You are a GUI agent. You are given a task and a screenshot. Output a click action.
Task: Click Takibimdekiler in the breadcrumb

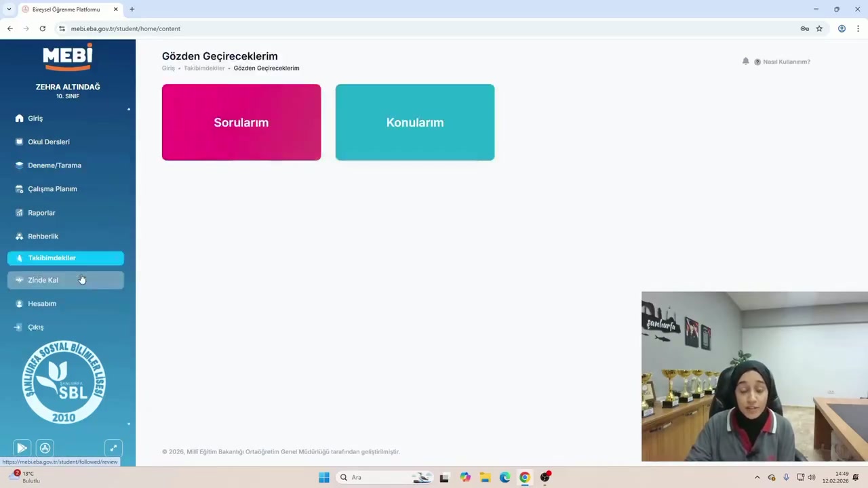click(204, 68)
